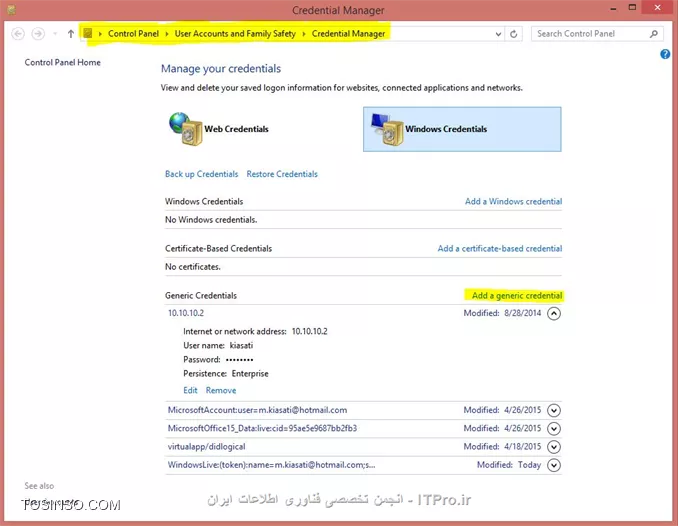The image size is (678, 526).
Task: Go to Control Panel Home
Action: click(x=63, y=62)
